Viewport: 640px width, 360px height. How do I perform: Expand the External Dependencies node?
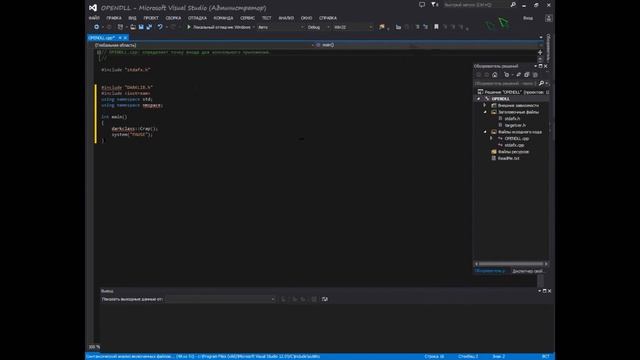(485, 105)
